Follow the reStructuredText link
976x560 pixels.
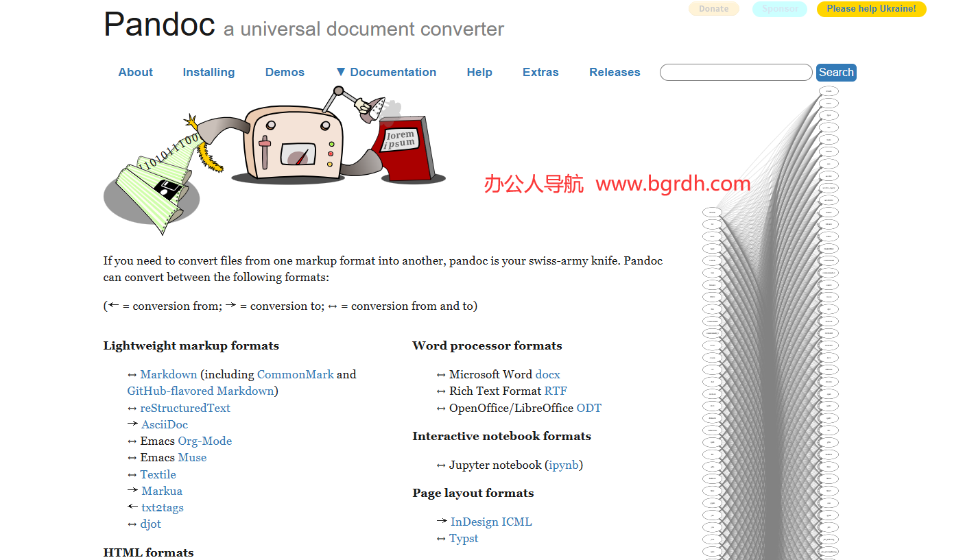185,408
